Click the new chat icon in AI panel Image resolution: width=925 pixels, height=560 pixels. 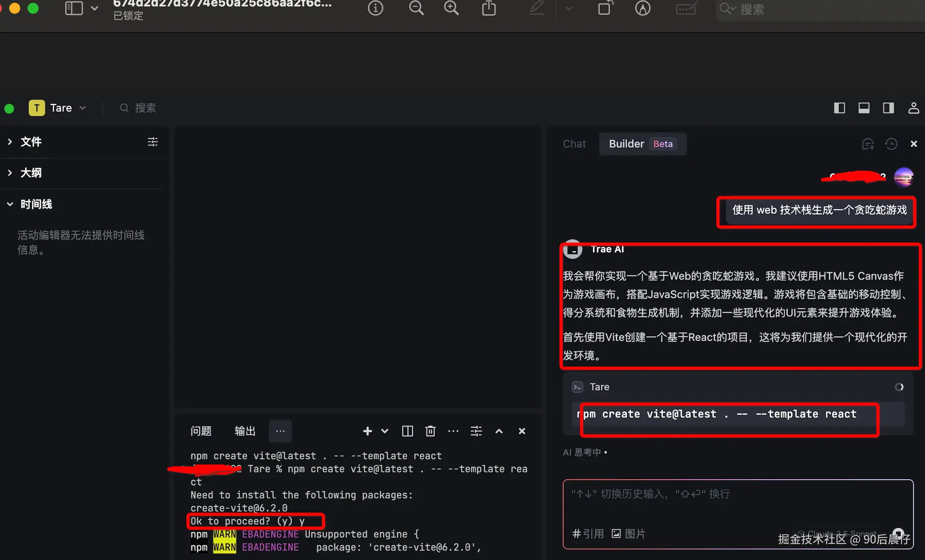tap(868, 144)
